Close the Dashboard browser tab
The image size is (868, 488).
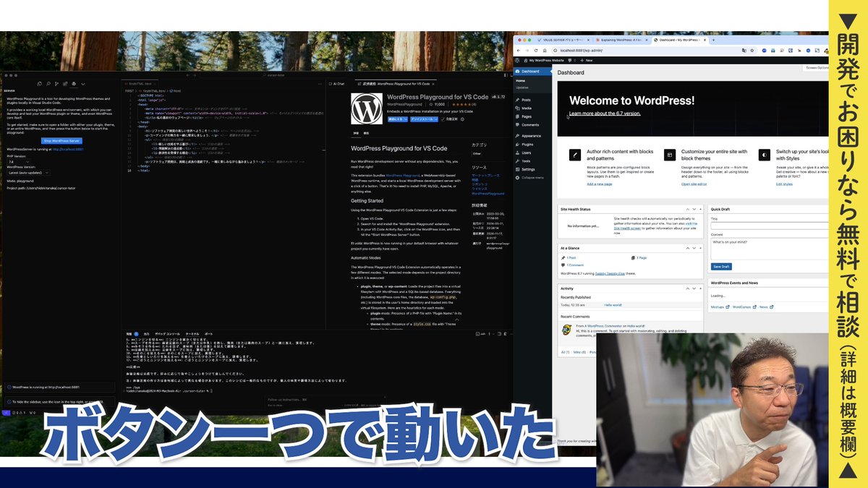click(x=704, y=40)
